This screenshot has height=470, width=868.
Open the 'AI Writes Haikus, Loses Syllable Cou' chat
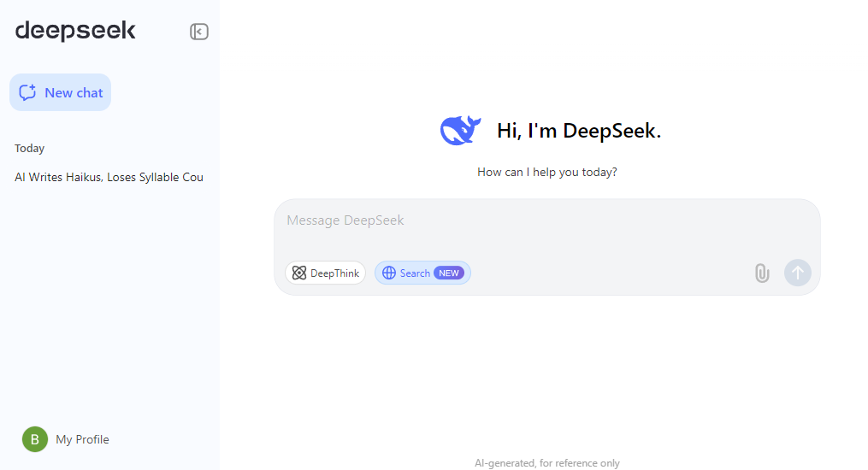[109, 177]
